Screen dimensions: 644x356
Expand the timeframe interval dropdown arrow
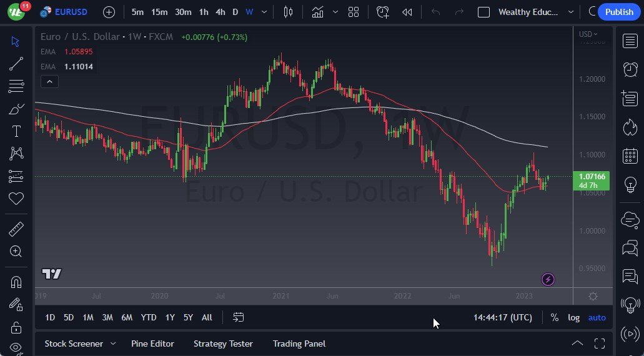tap(265, 12)
